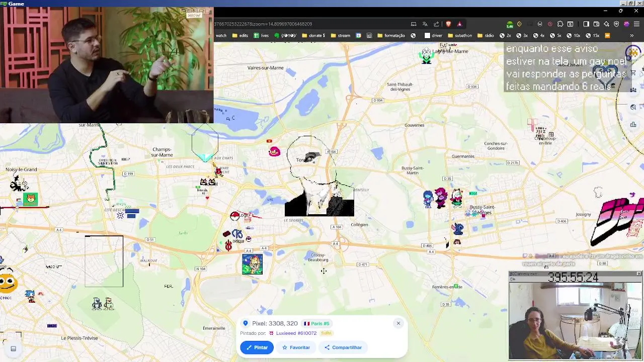Open the leaderboard bar chart icon

point(633,124)
